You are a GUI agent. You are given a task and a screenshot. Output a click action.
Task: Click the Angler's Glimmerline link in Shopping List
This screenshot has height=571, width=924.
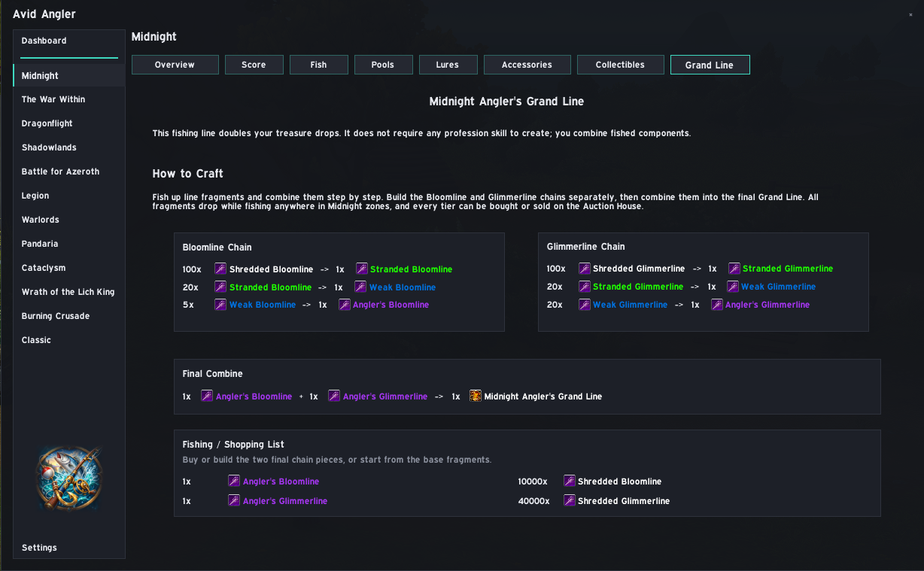pos(285,501)
